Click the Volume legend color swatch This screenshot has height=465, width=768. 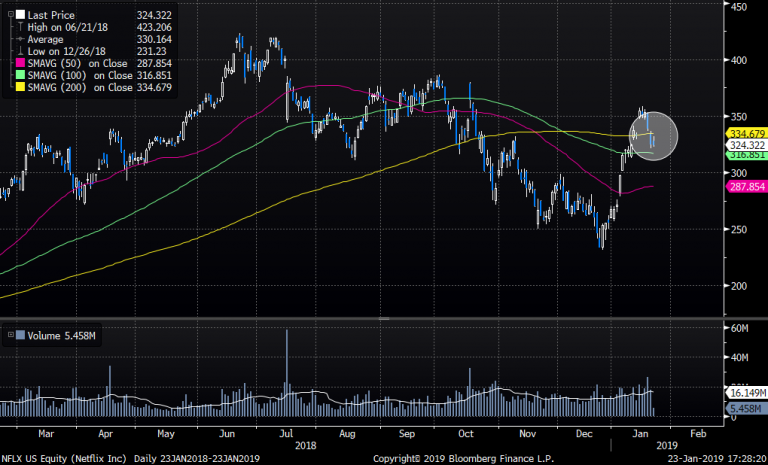click(x=20, y=336)
